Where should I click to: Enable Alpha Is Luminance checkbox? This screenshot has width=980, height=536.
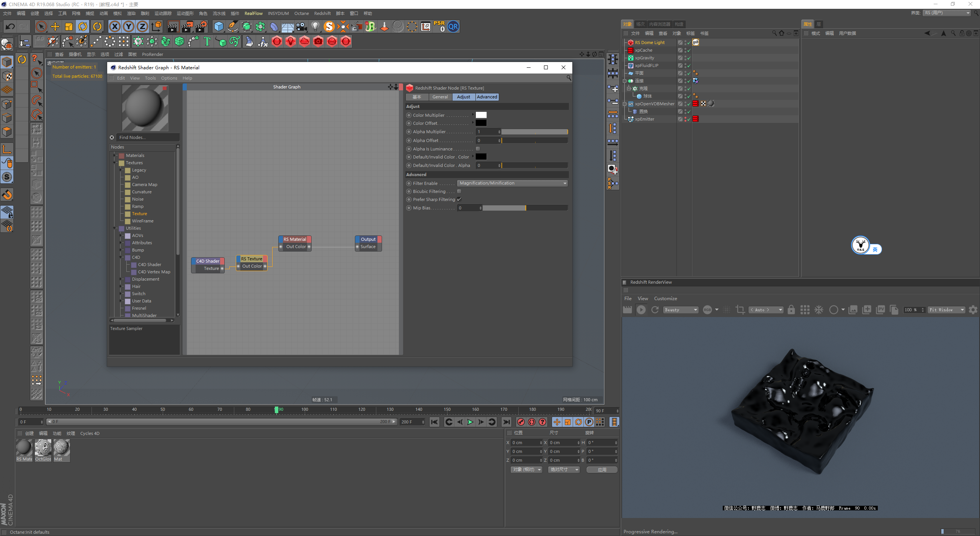tap(478, 149)
